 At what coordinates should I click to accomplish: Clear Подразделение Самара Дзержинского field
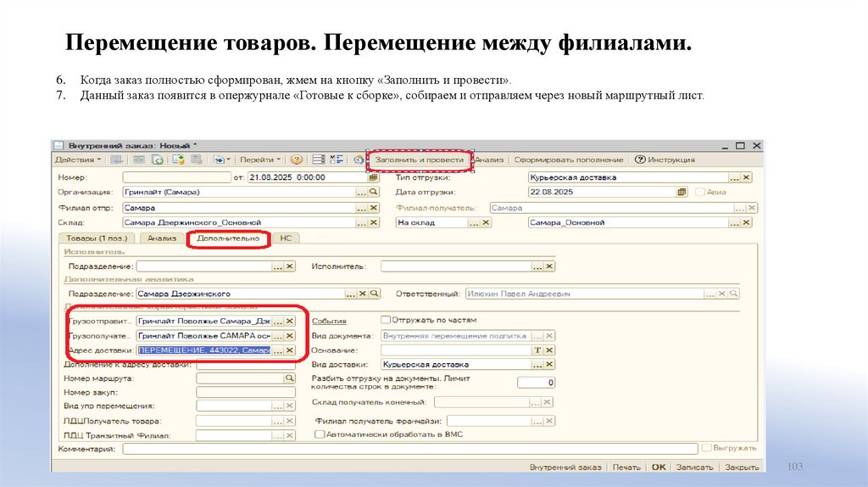363,294
